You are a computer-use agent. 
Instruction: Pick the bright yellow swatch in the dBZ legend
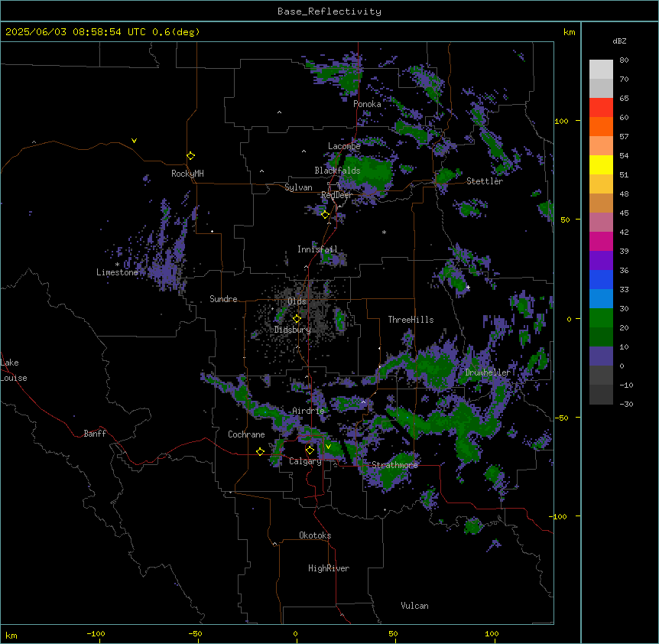point(601,164)
